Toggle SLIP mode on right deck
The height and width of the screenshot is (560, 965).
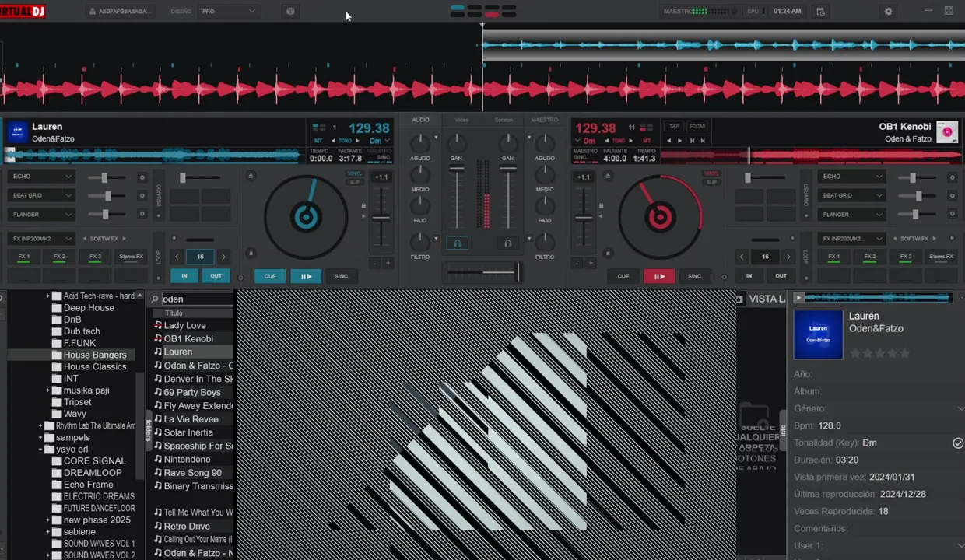711,182
